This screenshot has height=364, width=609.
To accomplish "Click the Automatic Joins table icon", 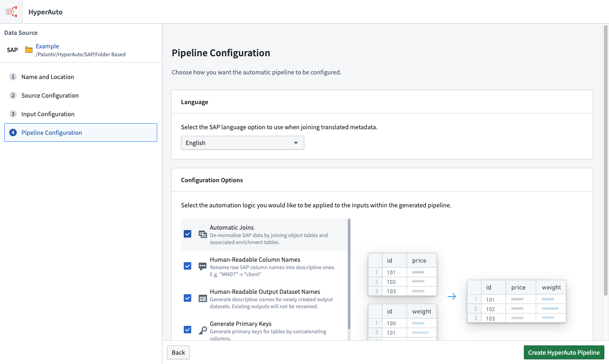I will pyautogui.click(x=203, y=234).
